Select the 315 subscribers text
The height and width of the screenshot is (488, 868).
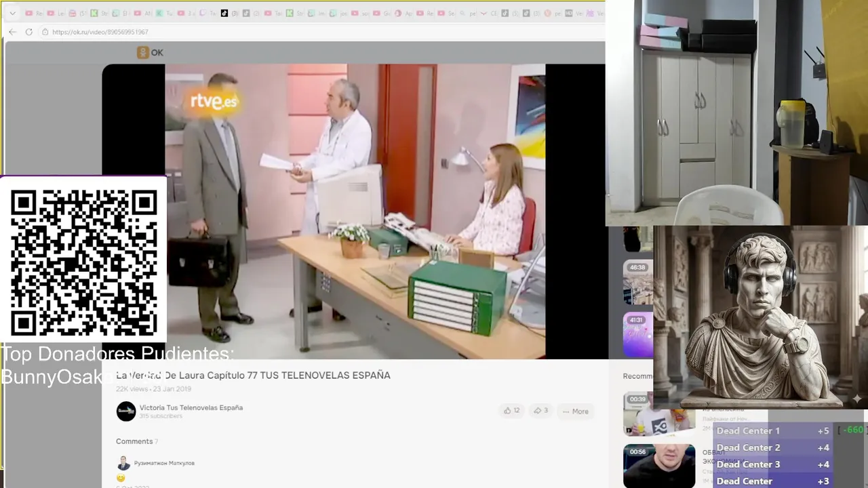161,415
